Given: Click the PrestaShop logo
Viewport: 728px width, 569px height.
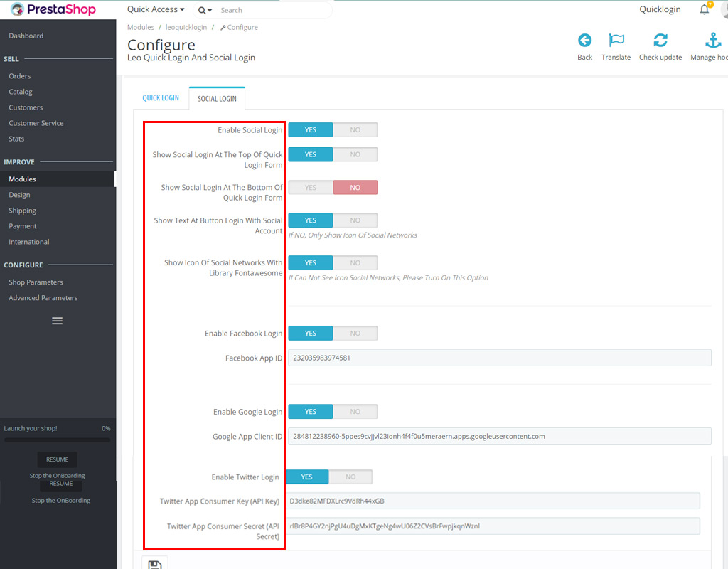Looking at the screenshot, I should (53, 9).
